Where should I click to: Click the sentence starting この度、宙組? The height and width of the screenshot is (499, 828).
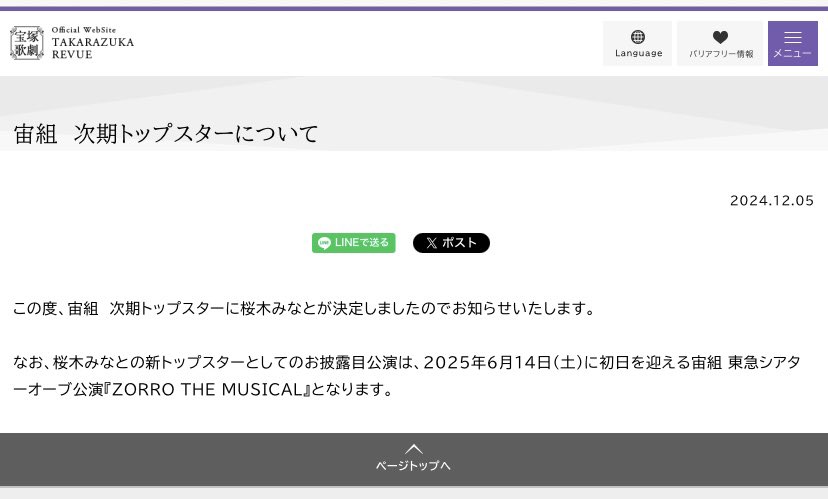[x=305, y=308]
